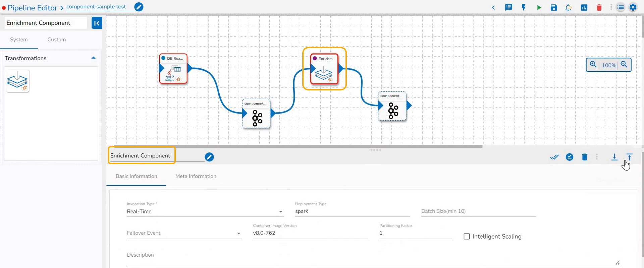
Task: Click the lightning bolt icon in the top toolbar
Action: [524, 7]
